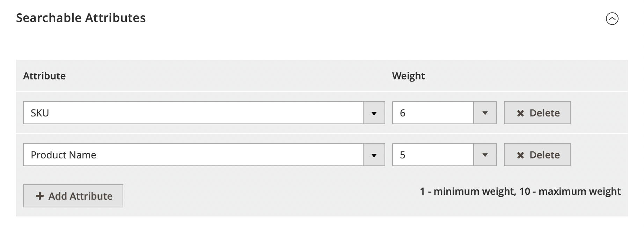This screenshot has width=644, height=235.
Task: Click the X icon in SKU row's Delete
Action: point(520,113)
